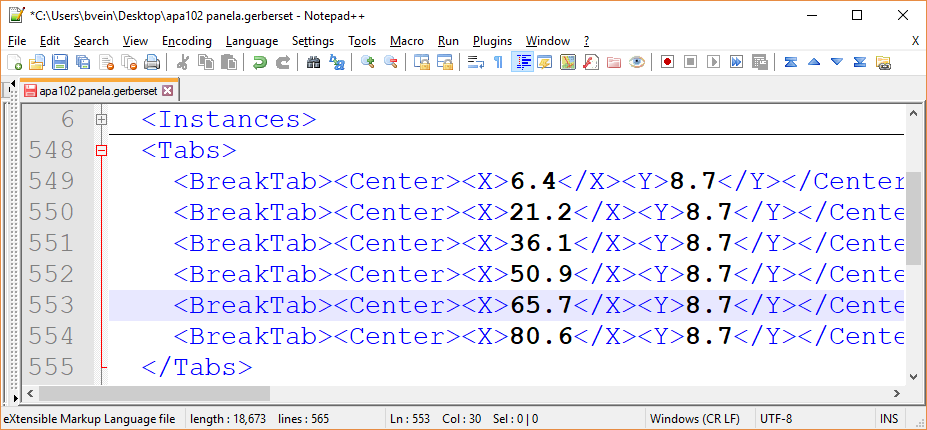Click the horizontal scrollbar thumb
The width and height of the screenshot is (927, 430).
coord(154,393)
